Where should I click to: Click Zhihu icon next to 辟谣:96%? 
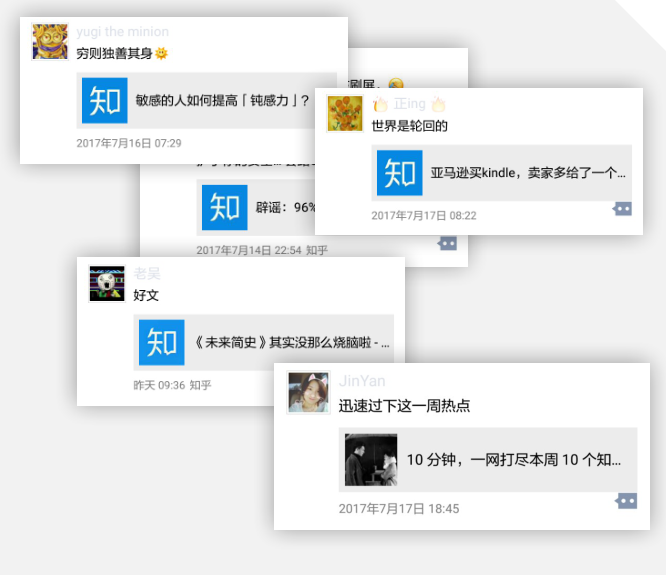point(225,208)
